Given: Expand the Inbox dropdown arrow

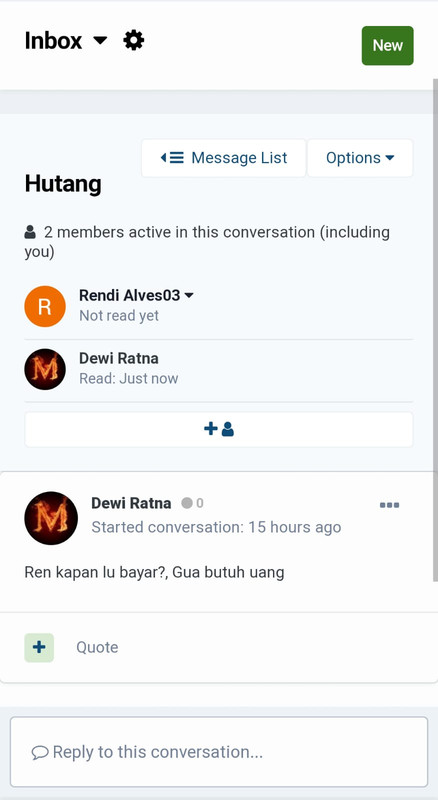Looking at the screenshot, I should tap(101, 40).
